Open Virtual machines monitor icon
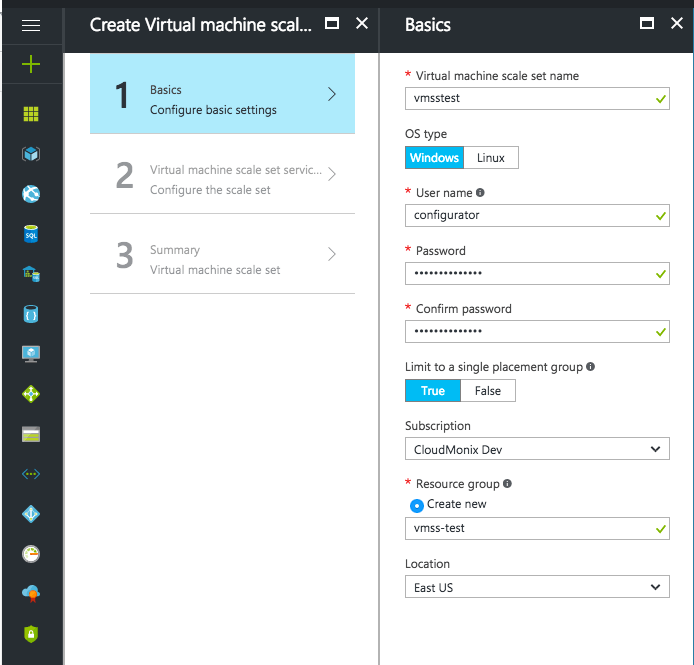Screen dimensions: 694x665 (31, 354)
